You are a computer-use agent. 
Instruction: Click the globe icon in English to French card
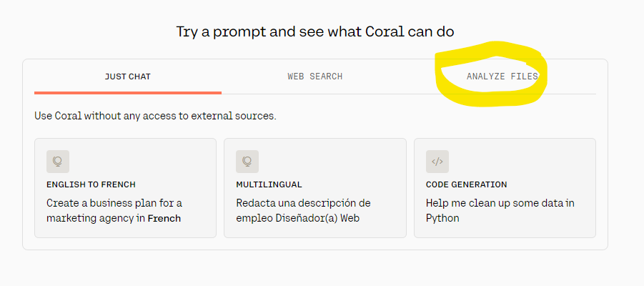[58, 162]
